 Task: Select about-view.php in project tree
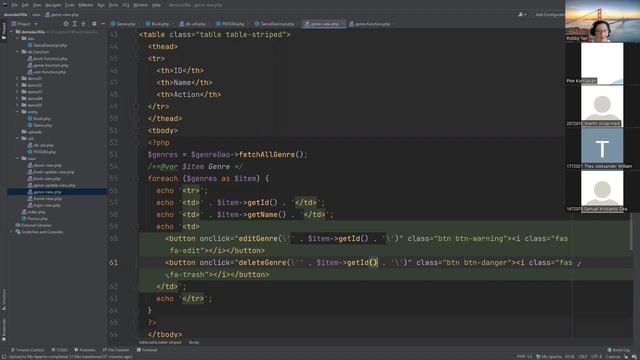pyautogui.click(x=44, y=165)
